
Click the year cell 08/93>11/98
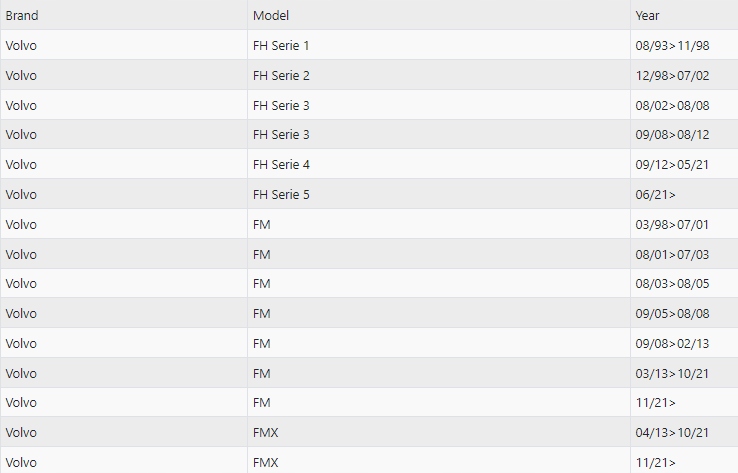[672, 46]
